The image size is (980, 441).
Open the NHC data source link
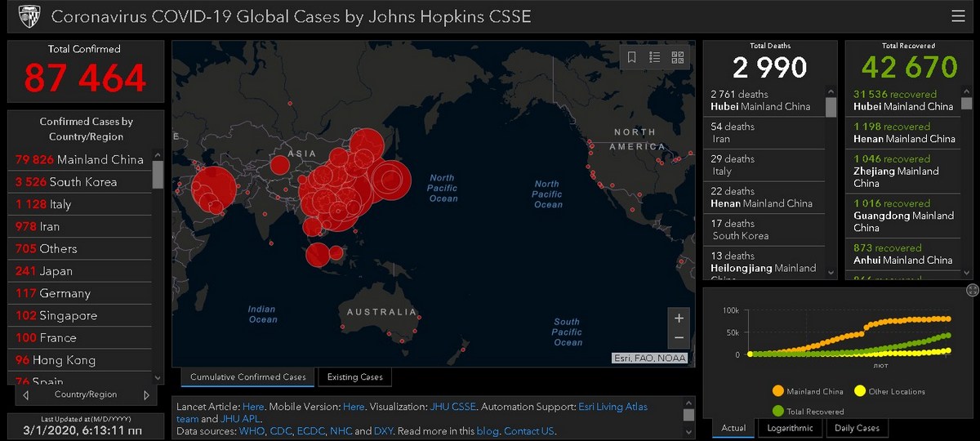click(x=341, y=431)
